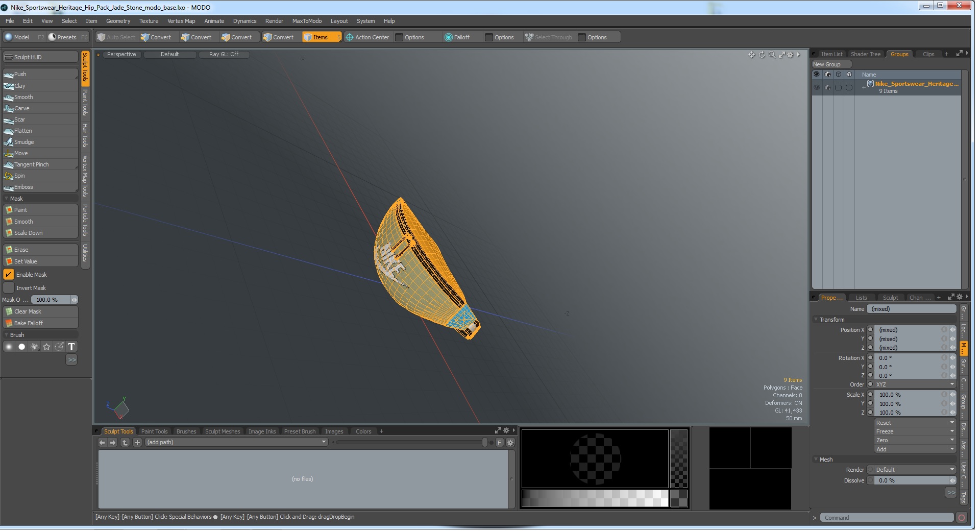The height and width of the screenshot is (531, 980).
Task: Click the grayscale gradient color strip
Action: (595, 499)
